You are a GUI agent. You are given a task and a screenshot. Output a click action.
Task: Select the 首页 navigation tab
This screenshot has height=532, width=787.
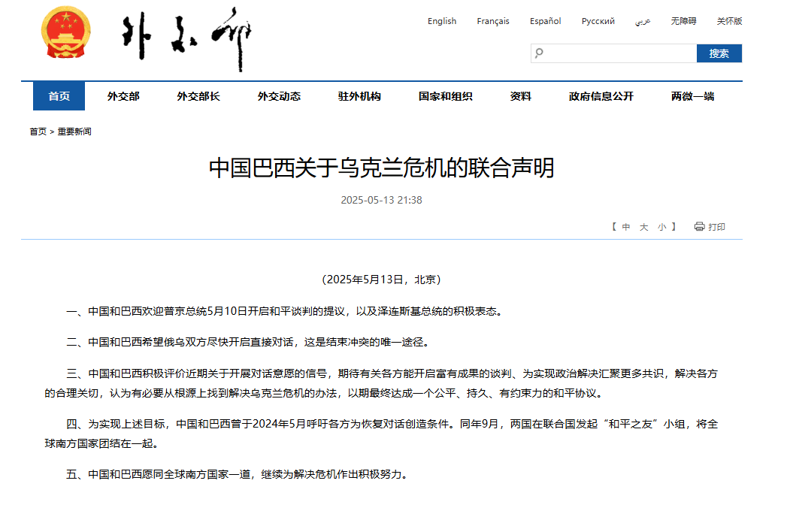click(59, 96)
